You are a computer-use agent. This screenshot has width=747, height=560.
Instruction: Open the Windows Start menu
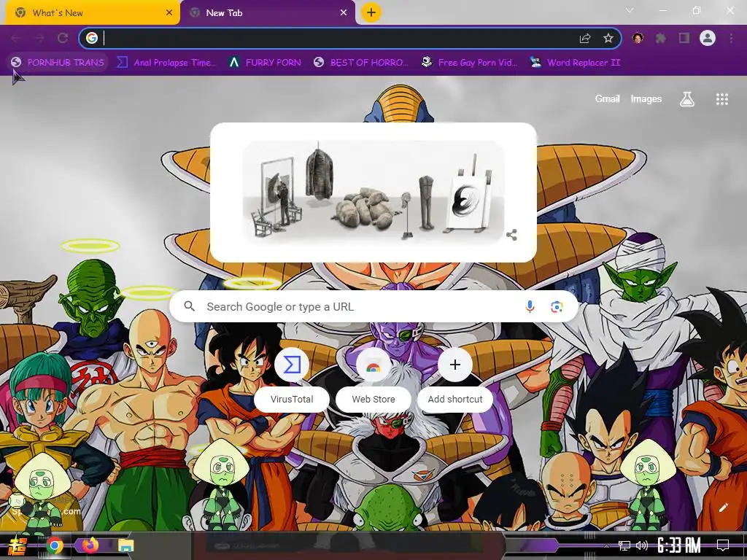tap(17, 545)
